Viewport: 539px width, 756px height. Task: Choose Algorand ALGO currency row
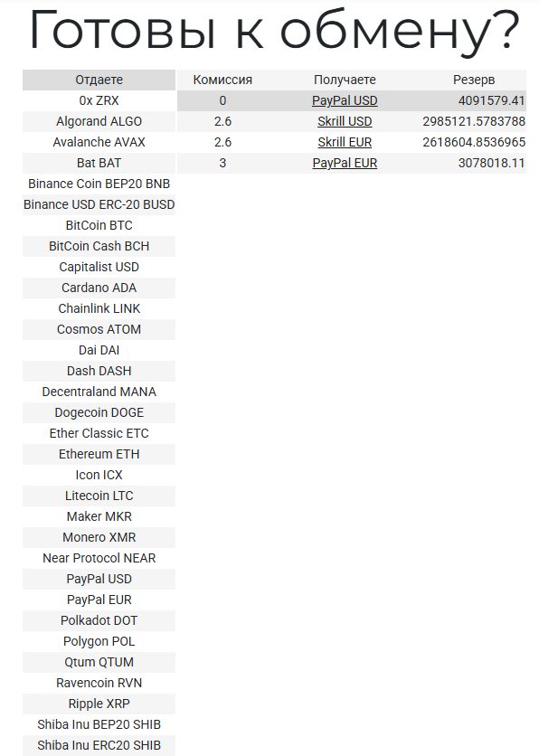(99, 121)
